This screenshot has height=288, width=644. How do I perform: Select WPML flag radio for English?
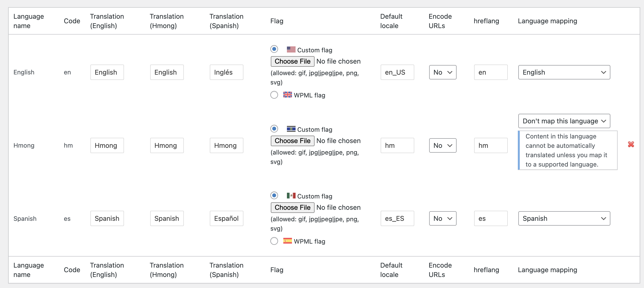pyautogui.click(x=274, y=95)
